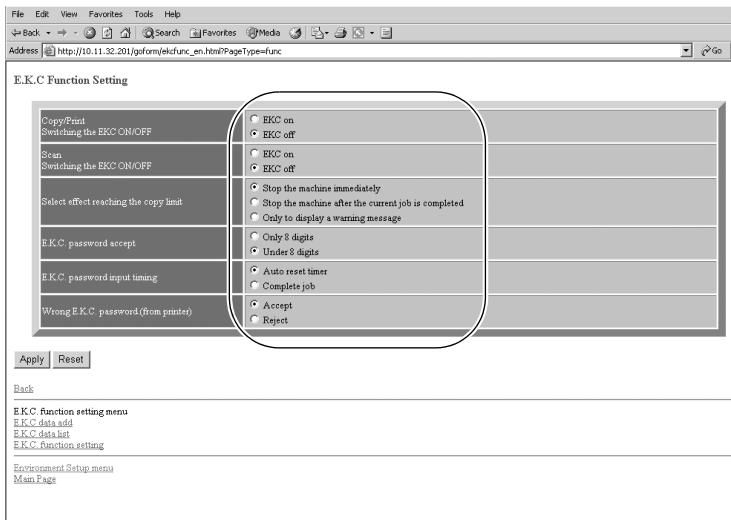The width and height of the screenshot is (731, 520).
Task: Select EKC on for Scan
Action: pyautogui.click(x=254, y=153)
